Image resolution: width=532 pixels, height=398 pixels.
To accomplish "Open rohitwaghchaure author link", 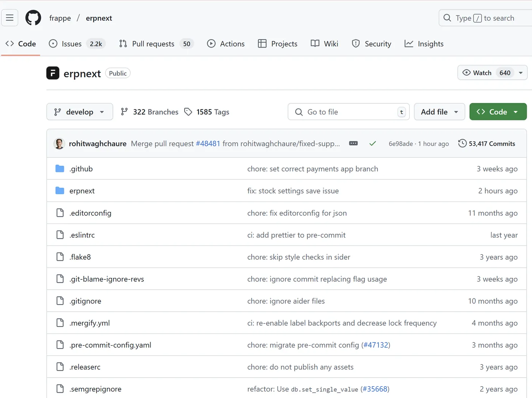I will pyautogui.click(x=98, y=143).
